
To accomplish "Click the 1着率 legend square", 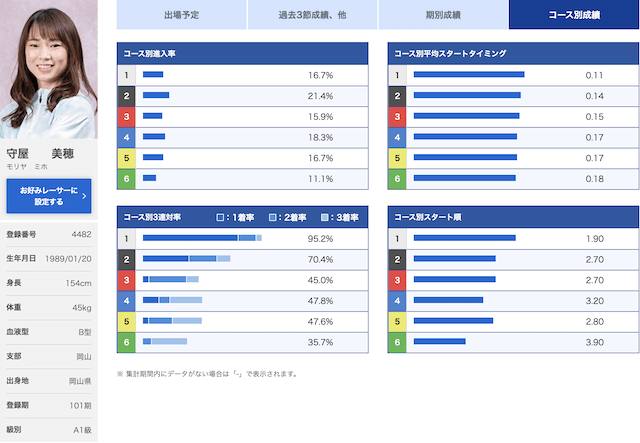I will 221,217.
